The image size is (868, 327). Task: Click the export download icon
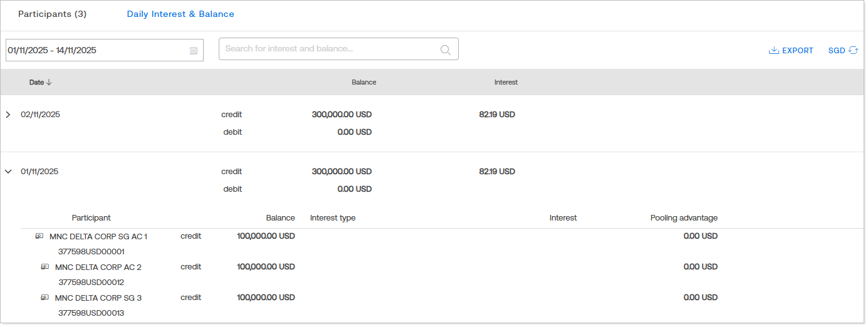(x=773, y=51)
